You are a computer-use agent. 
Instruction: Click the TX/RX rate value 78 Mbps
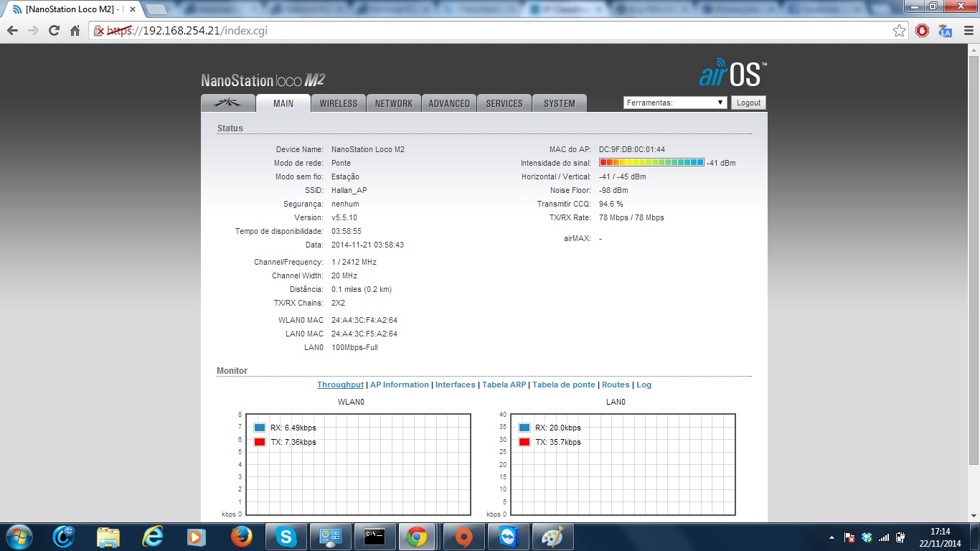(x=631, y=217)
